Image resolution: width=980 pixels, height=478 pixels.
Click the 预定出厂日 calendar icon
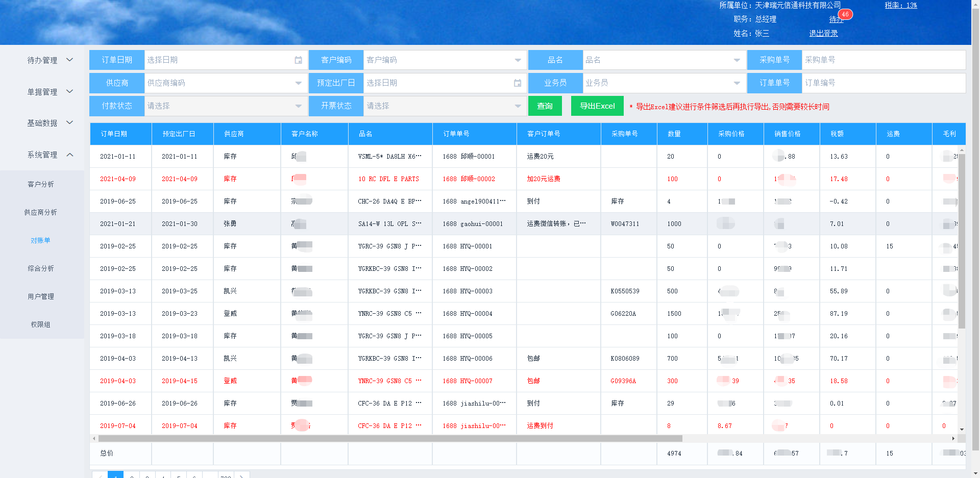[x=517, y=83]
